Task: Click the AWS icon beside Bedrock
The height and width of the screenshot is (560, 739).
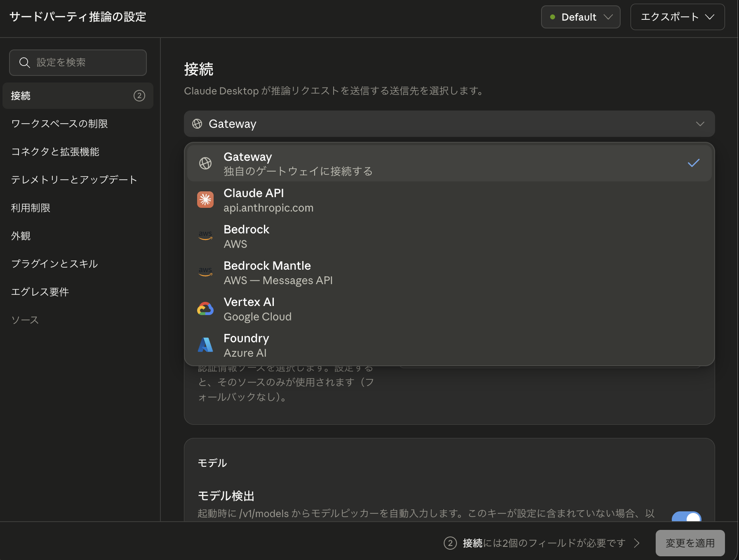Action: (205, 236)
